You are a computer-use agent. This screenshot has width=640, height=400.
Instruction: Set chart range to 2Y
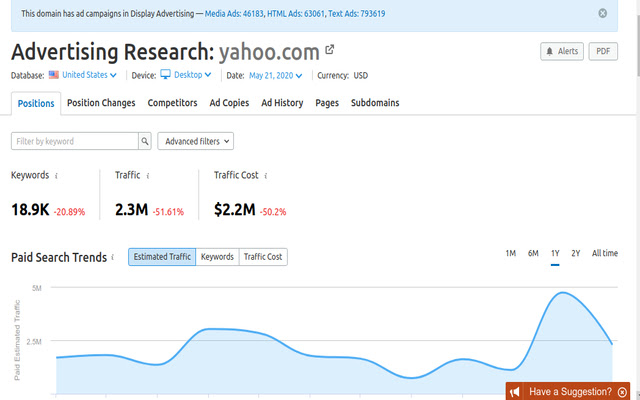pos(576,253)
